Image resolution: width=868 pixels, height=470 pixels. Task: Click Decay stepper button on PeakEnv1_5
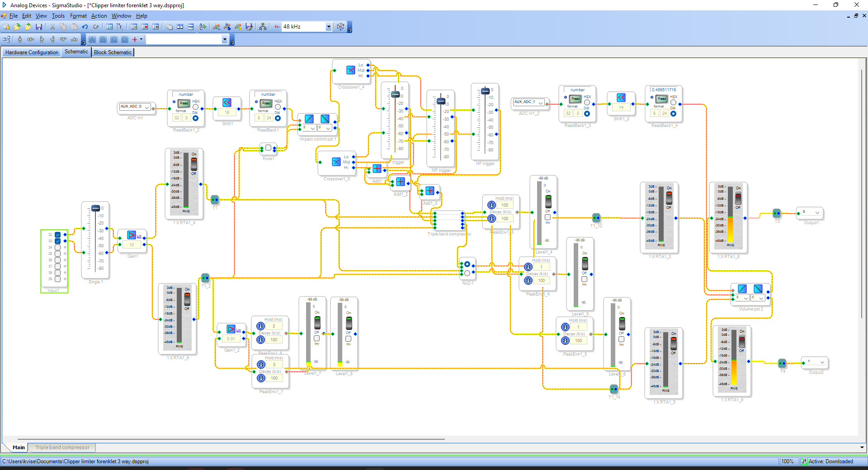tap(566, 341)
